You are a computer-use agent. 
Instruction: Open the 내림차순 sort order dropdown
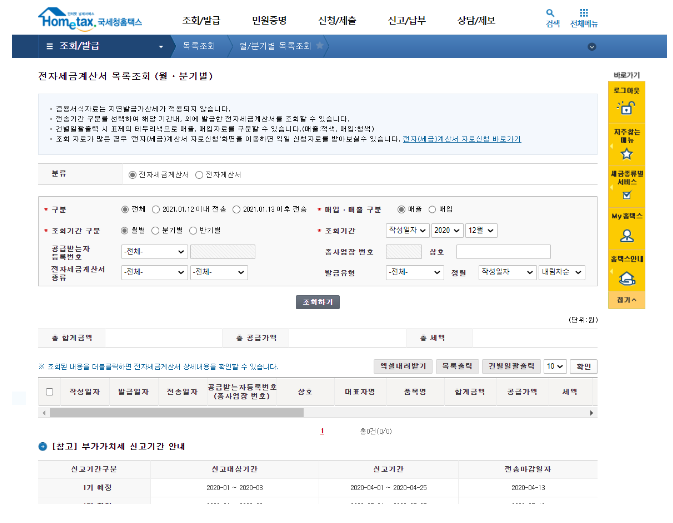click(562, 272)
